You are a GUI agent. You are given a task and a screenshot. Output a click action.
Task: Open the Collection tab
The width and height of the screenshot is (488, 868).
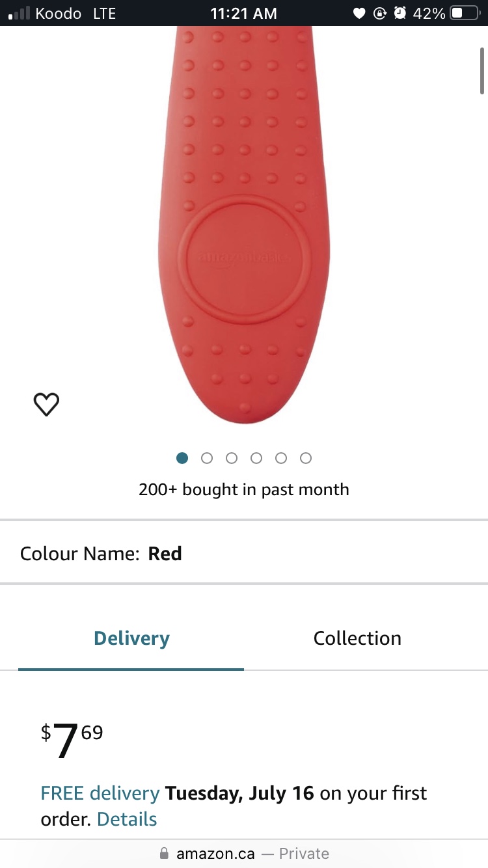[357, 638]
